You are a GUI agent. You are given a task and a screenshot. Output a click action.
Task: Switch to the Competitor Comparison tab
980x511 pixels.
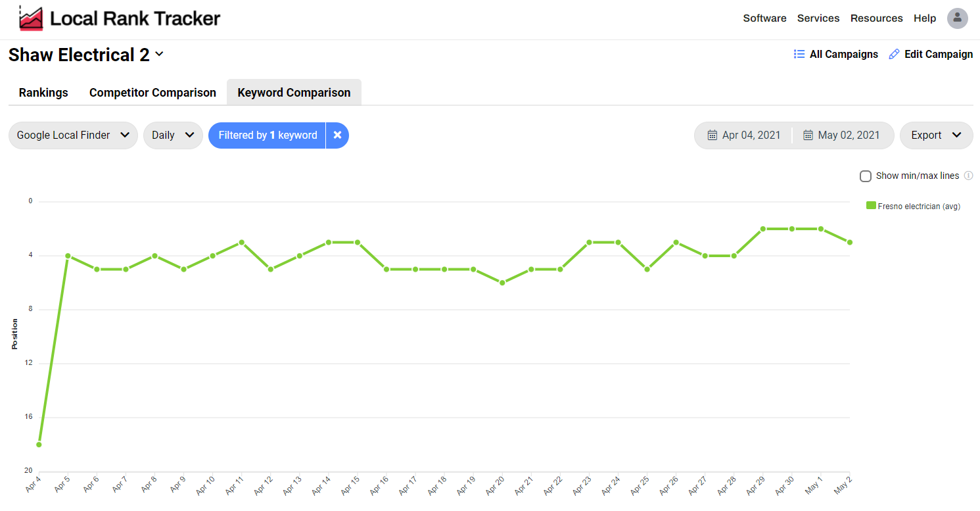click(x=152, y=93)
